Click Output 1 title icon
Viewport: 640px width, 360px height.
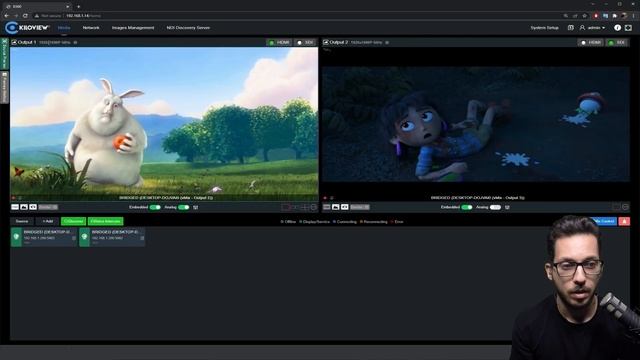click(x=14, y=42)
